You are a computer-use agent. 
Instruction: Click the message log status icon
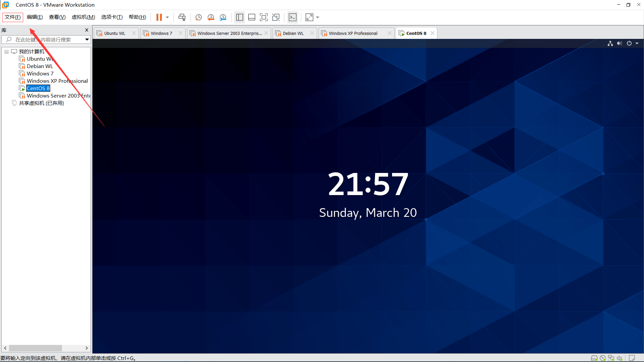click(x=632, y=358)
